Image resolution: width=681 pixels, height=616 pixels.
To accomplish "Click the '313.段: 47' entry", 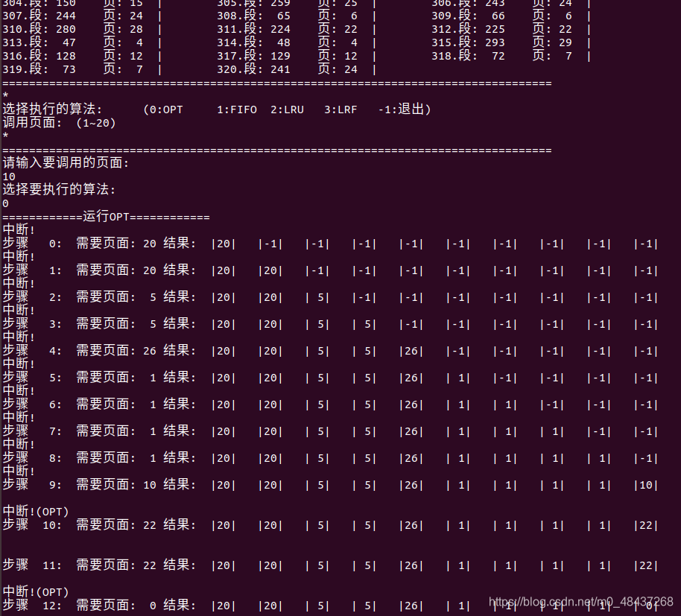I will (x=39, y=43).
